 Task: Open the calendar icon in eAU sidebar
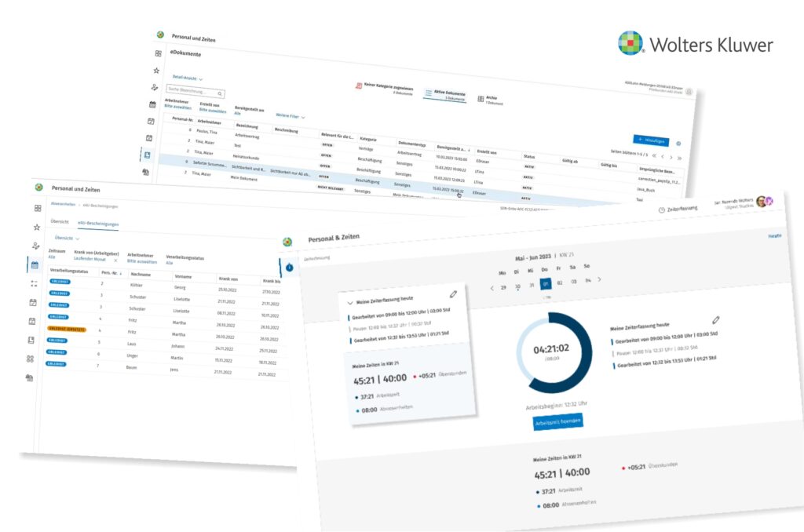33,264
